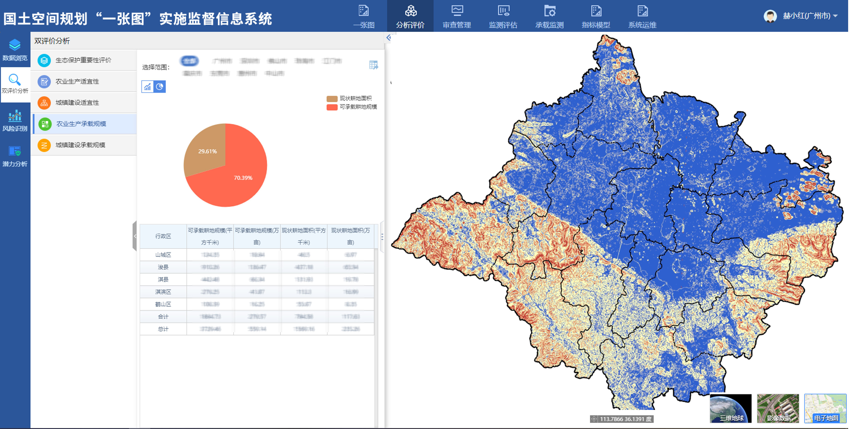868x429 pixels.
Task: Click the 行政区 column header
Action: 163,236
